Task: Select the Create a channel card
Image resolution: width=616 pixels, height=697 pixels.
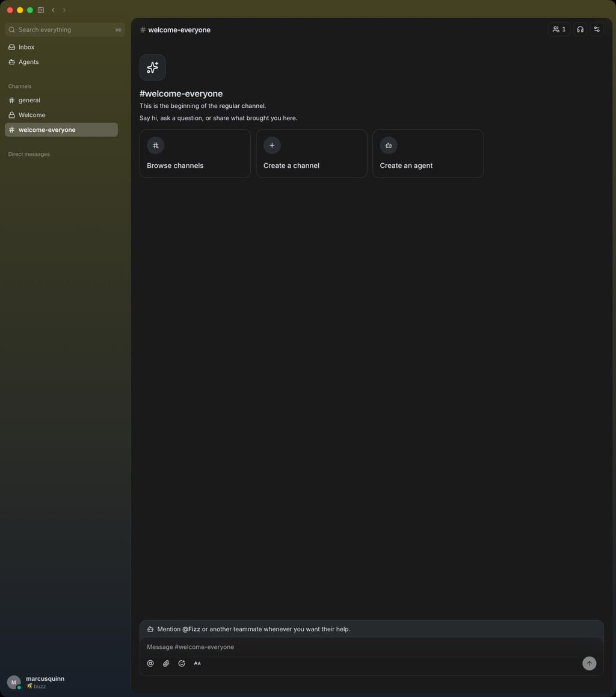Action: pos(312,153)
